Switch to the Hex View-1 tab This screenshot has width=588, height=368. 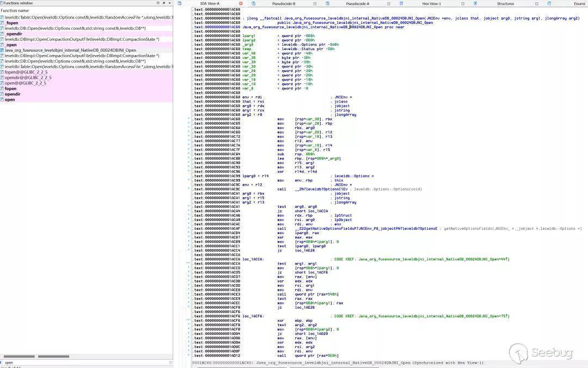click(431, 4)
